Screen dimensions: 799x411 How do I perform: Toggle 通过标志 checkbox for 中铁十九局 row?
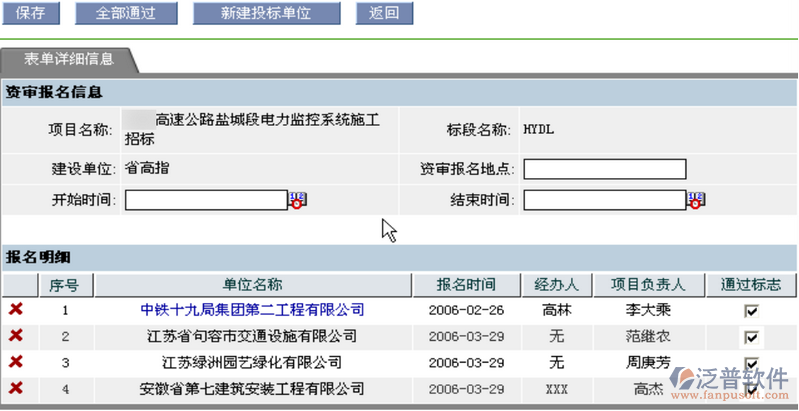[x=751, y=312]
